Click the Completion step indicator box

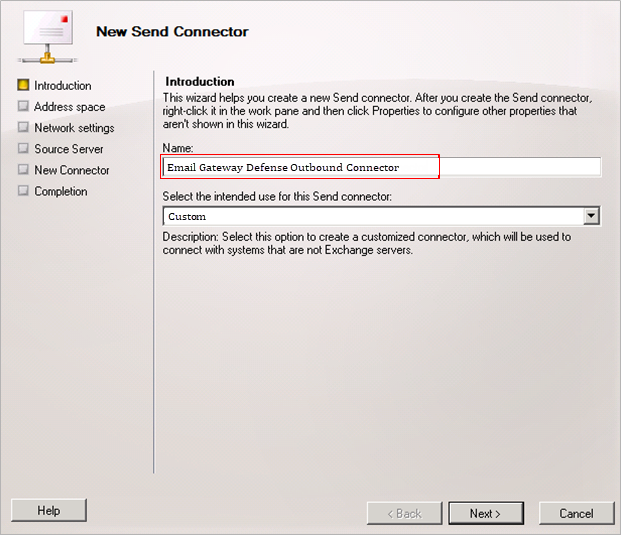pos(23,190)
